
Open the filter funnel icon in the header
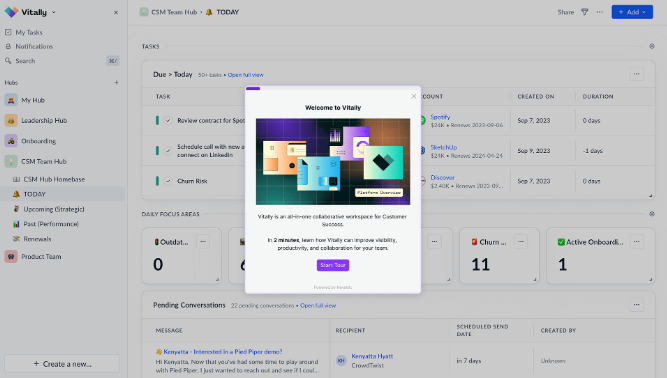(584, 12)
